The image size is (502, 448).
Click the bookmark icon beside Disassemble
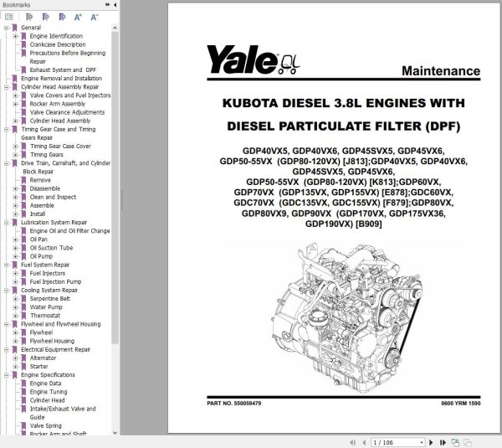23,188
